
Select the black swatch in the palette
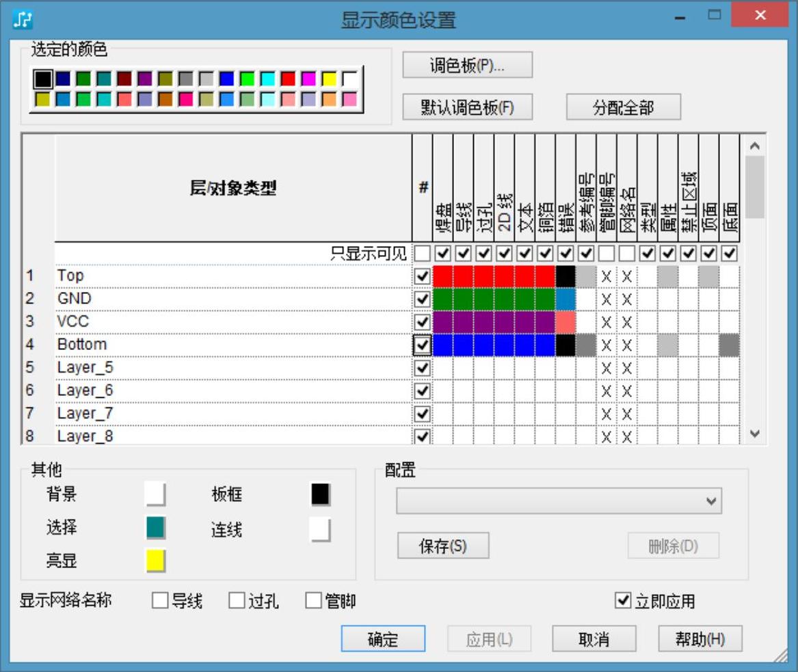[43, 79]
